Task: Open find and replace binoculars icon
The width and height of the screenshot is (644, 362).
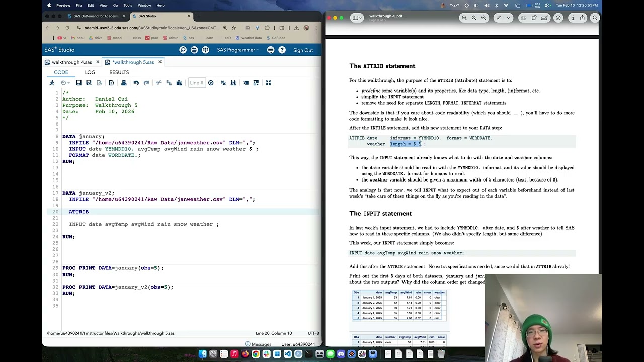Action: (x=233, y=83)
